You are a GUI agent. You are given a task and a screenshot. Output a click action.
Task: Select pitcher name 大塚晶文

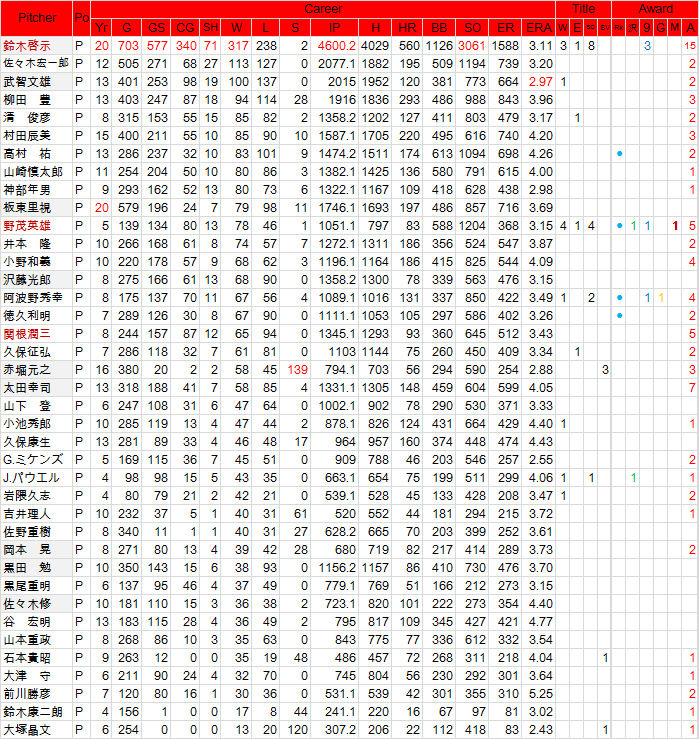(x=27, y=730)
